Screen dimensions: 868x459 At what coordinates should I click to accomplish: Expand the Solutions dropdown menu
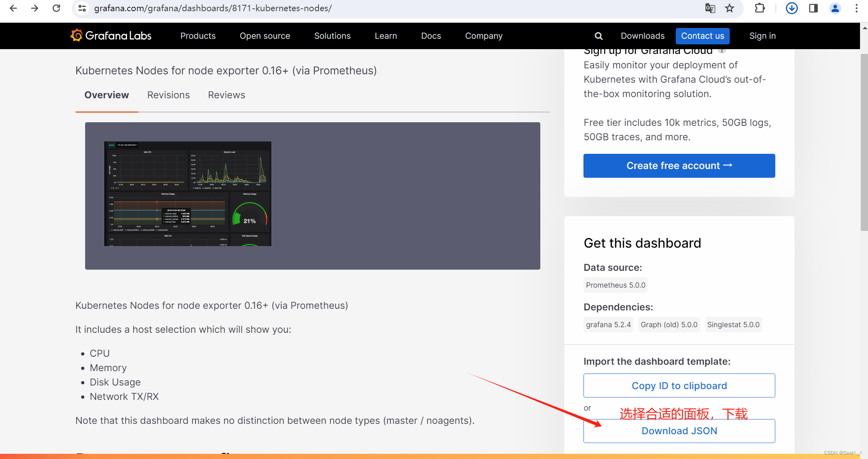click(x=332, y=36)
